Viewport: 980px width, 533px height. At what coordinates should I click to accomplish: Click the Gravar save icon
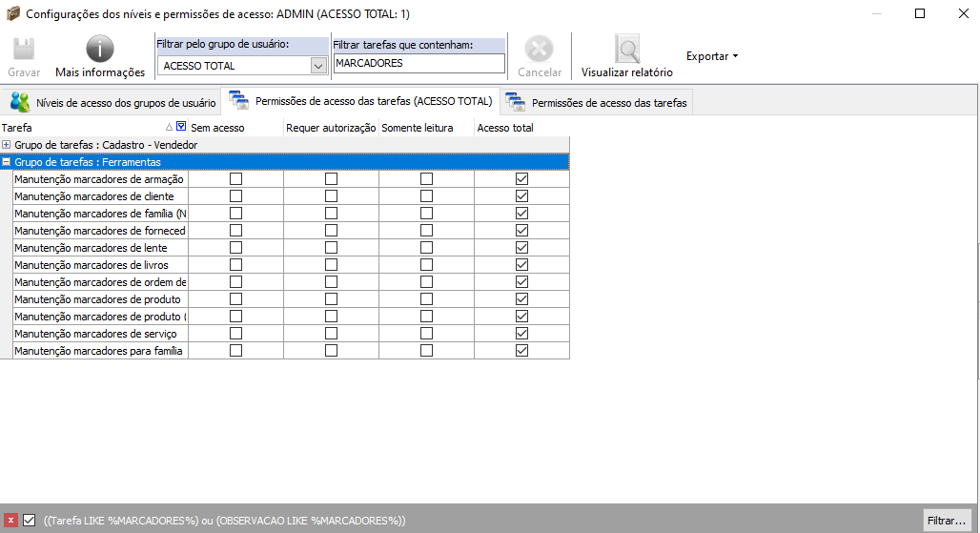point(24,51)
